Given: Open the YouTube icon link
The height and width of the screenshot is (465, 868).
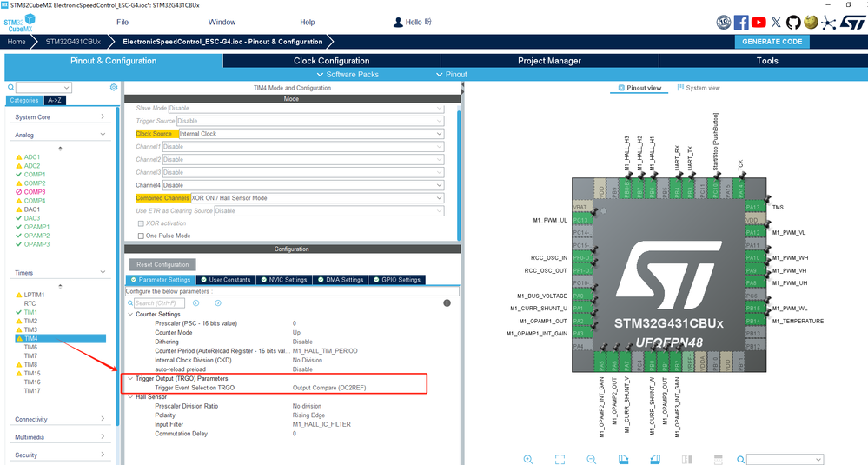Looking at the screenshot, I should click(x=759, y=22).
